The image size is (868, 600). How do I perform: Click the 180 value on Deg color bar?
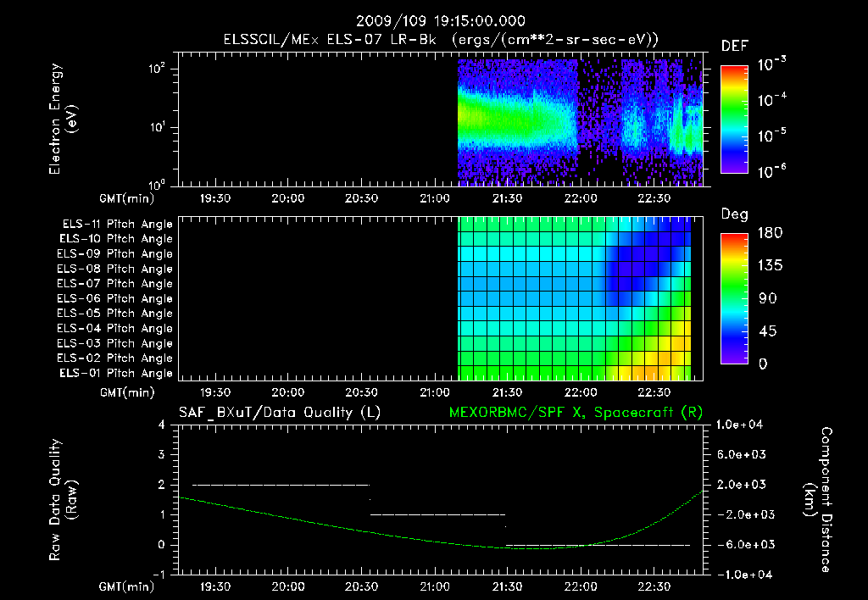pyautogui.click(x=770, y=233)
